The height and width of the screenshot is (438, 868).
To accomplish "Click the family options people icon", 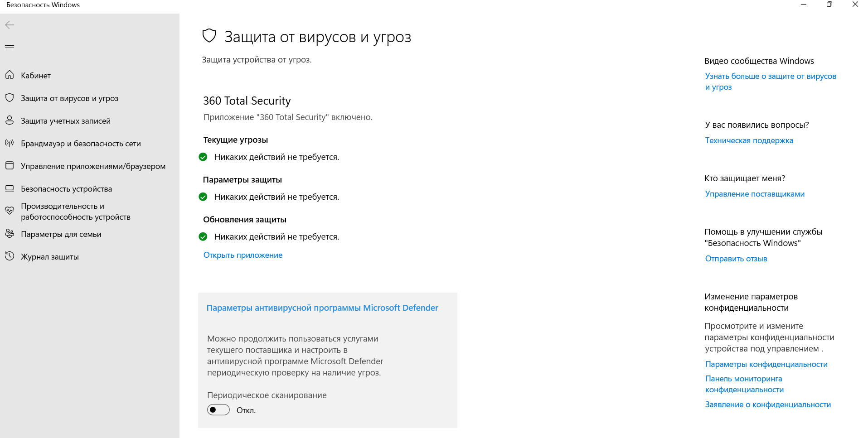I will (x=10, y=233).
